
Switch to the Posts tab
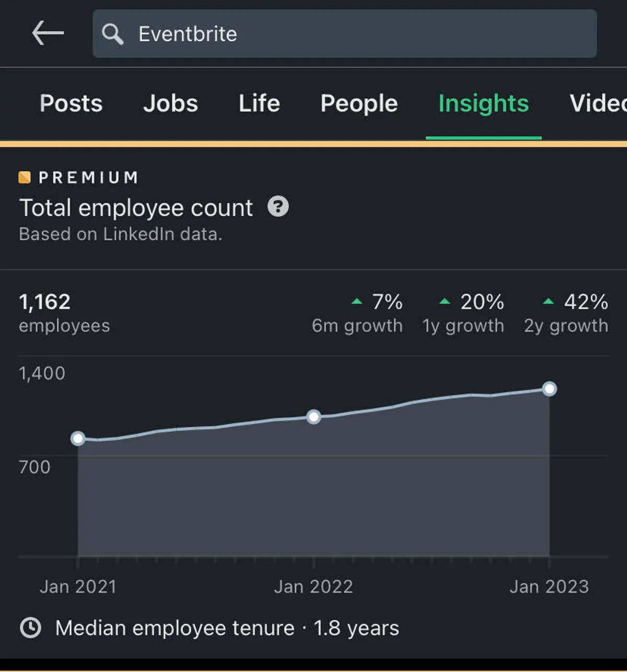click(71, 103)
